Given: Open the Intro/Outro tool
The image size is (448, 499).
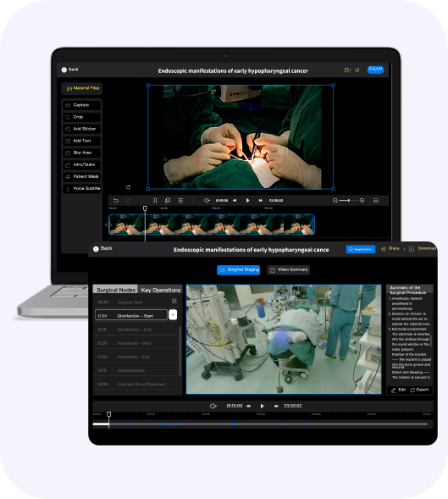Looking at the screenshot, I should (82, 164).
